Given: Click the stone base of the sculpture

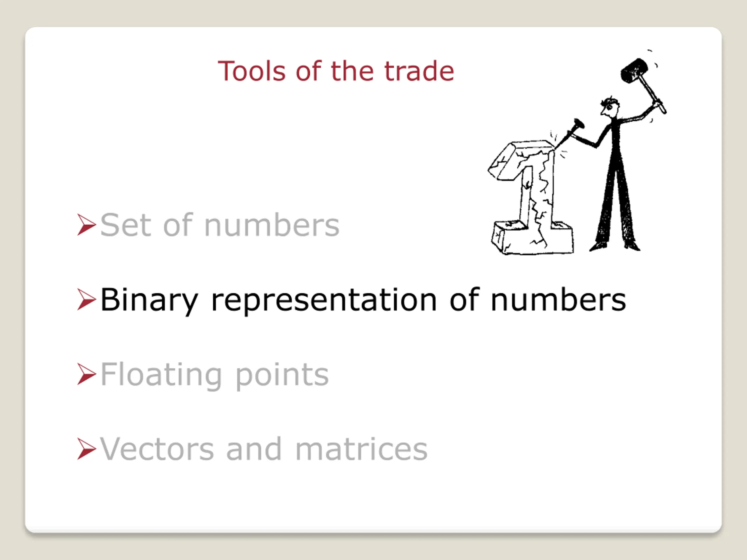Looking at the screenshot, I should click(532, 238).
